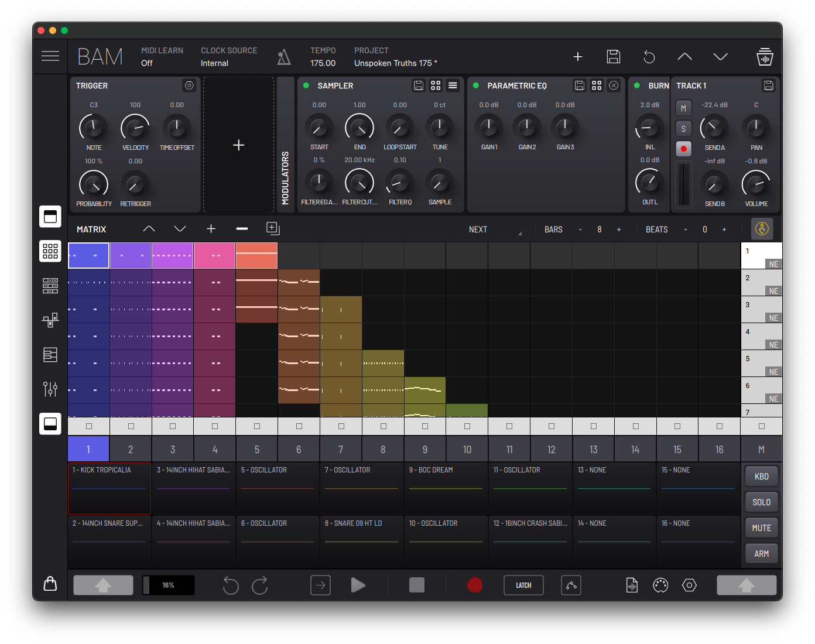Click the ARM button
Image resolution: width=815 pixels, height=644 pixels.
762,554
